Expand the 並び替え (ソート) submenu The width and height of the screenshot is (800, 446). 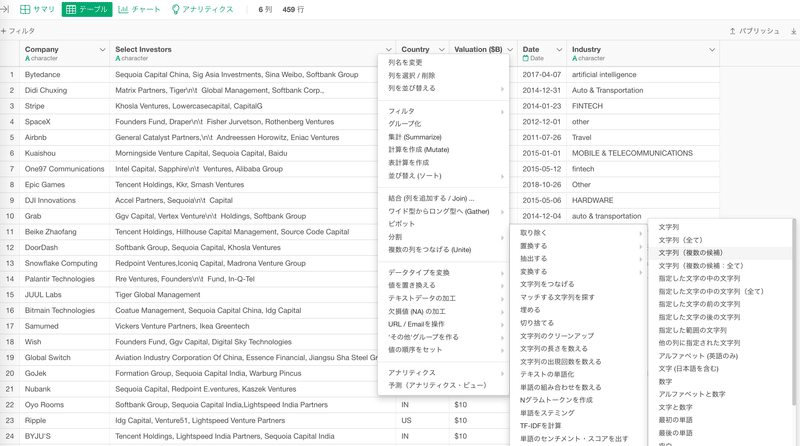[443, 176]
